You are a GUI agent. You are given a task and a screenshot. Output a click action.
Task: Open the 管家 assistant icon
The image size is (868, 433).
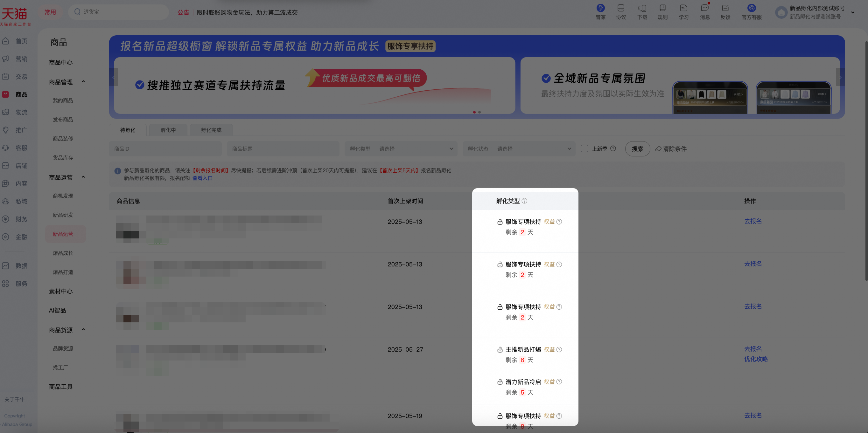pyautogui.click(x=600, y=11)
